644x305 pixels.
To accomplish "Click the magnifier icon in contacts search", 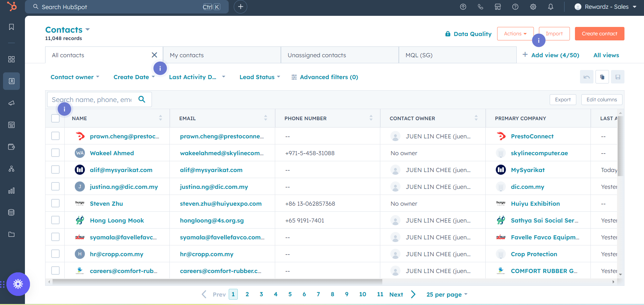I will click(142, 99).
